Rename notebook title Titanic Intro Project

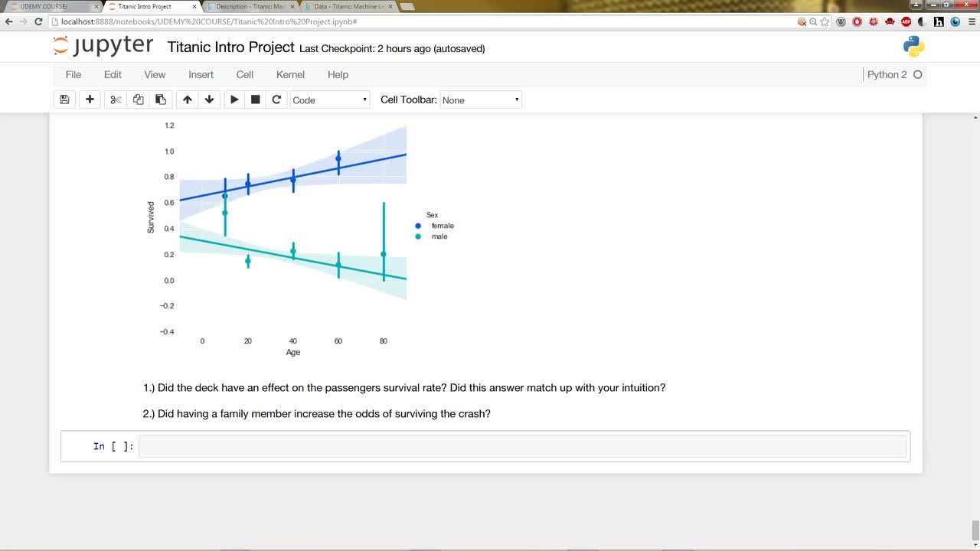pyautogui.click(x=230, y=47)
